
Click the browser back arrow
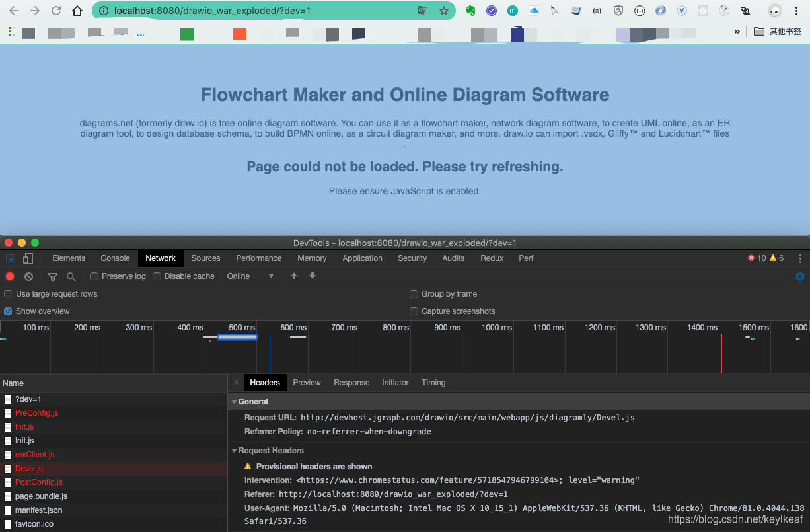pos(15,11)
